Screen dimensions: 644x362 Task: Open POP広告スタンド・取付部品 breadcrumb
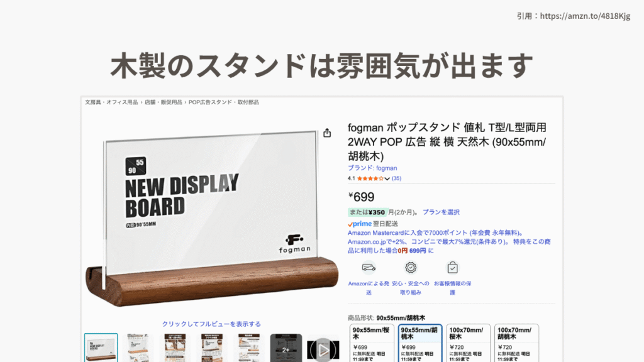(x=223, y=102)
